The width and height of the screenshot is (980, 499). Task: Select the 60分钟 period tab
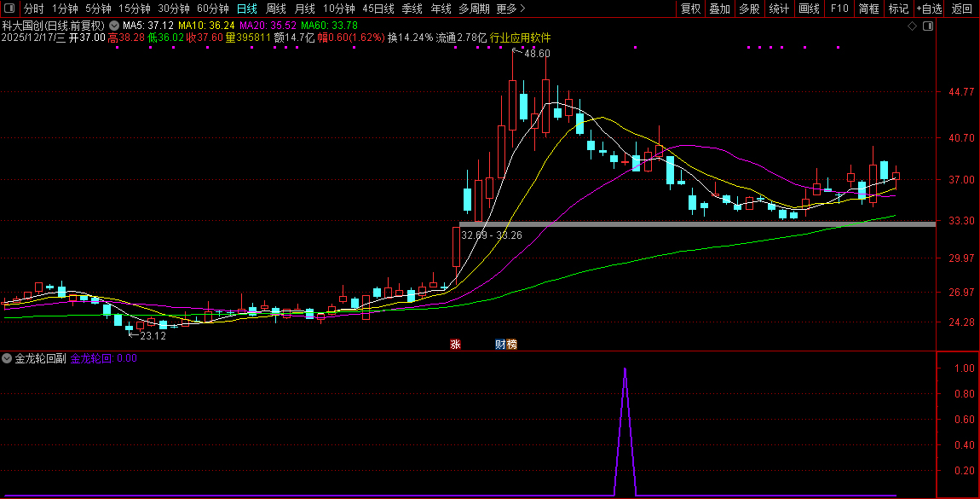(x=213, y=9)
